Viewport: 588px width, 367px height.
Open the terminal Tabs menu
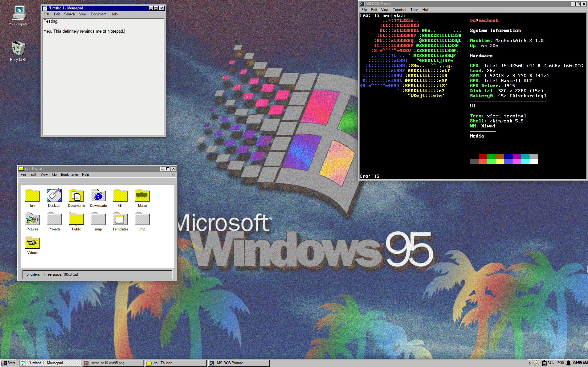[414, 10]
